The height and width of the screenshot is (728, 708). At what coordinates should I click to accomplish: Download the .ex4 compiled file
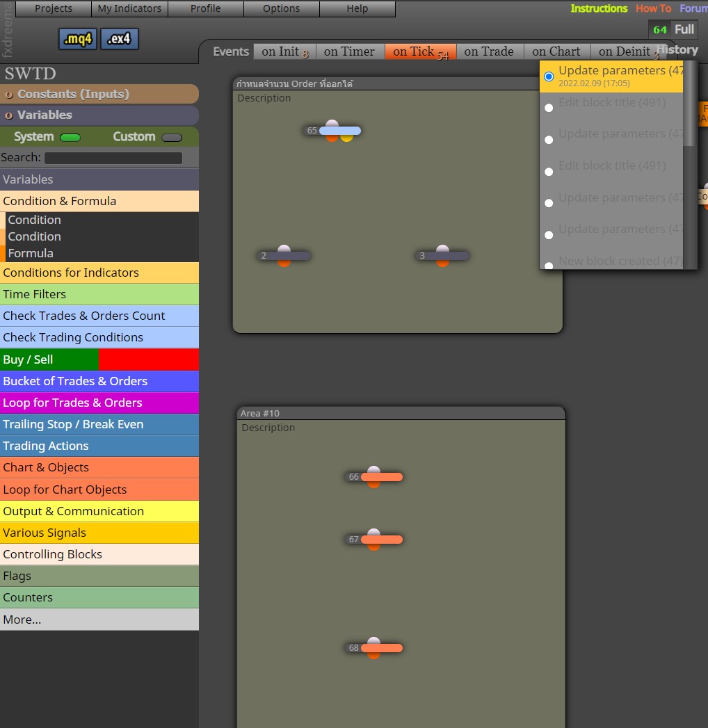coord(119,38)
